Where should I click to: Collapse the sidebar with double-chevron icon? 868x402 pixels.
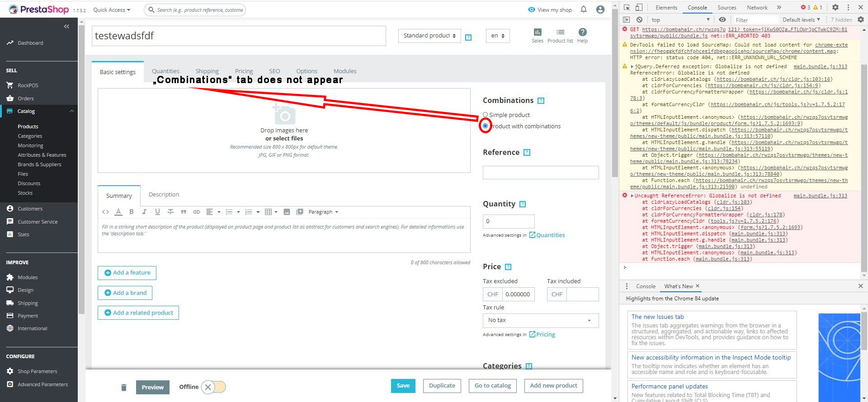click(x=66, y=27)
